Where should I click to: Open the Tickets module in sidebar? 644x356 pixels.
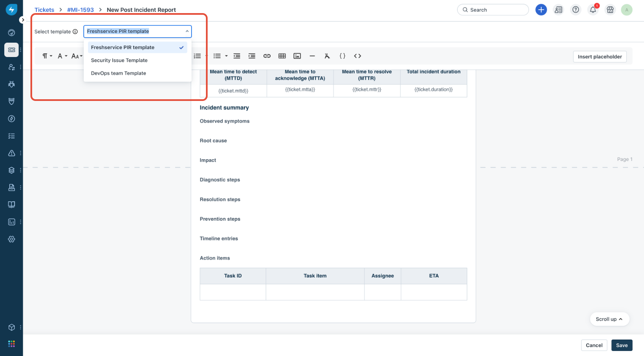(x=11, y=50)
